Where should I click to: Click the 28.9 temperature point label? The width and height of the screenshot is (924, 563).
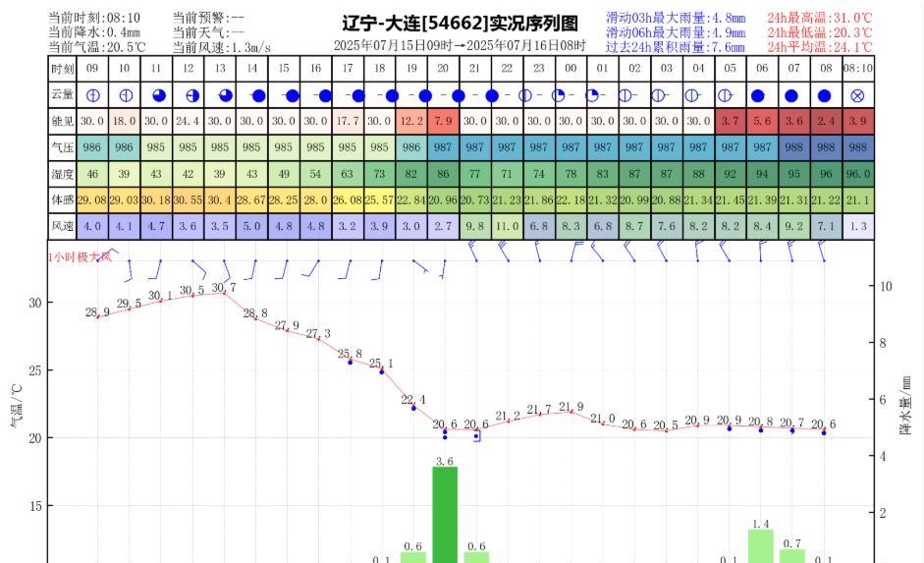97,312
